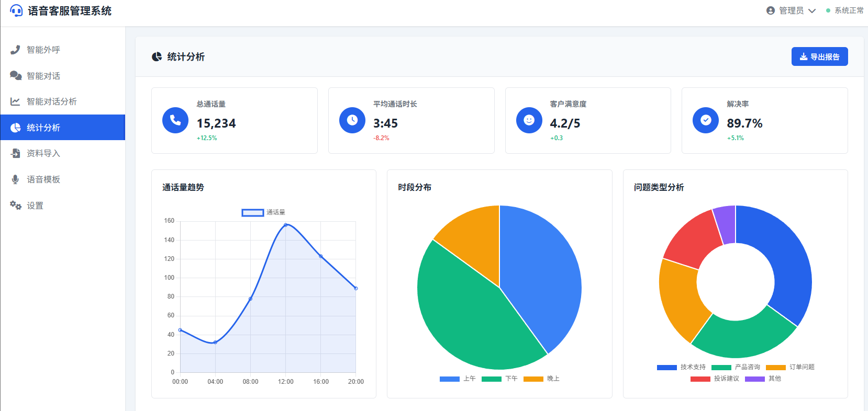The image size is (868, 411).
Task: Click the smiley icon in 客户满意度 card
Action: click(529, 120)
